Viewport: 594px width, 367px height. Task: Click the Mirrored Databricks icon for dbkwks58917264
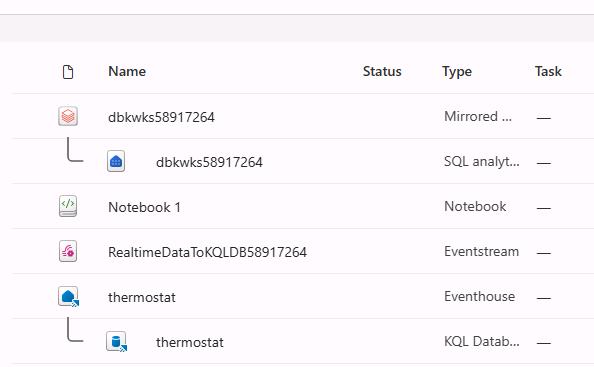click(x=68, y=116)
